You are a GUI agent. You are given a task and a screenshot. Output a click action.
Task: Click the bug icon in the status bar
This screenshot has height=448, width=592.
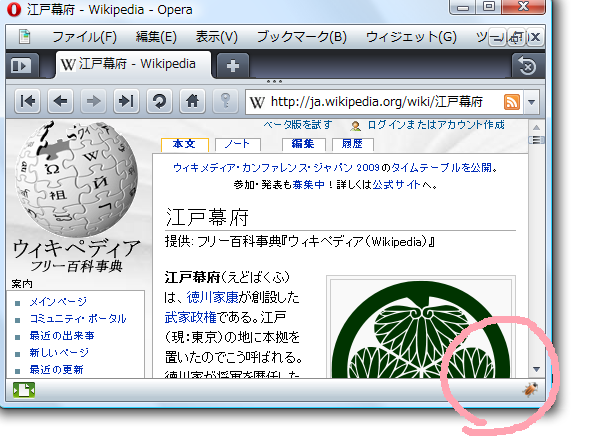[x=530, y=389]
